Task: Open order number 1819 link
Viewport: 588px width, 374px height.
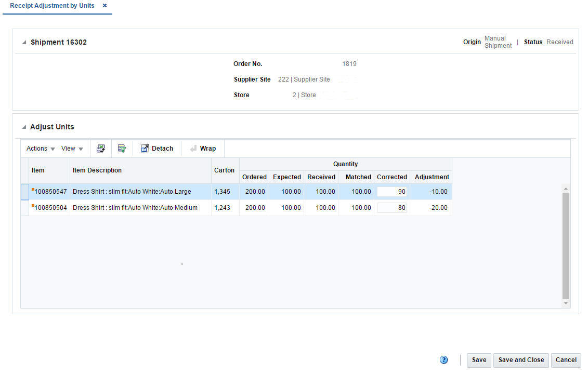Action: pos(349,63)
